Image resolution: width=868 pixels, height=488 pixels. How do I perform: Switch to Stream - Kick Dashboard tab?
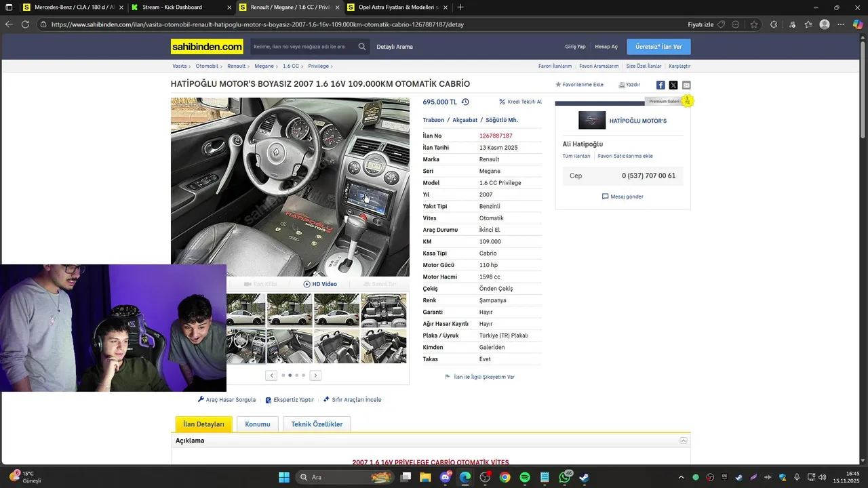(x=181, y=7)
